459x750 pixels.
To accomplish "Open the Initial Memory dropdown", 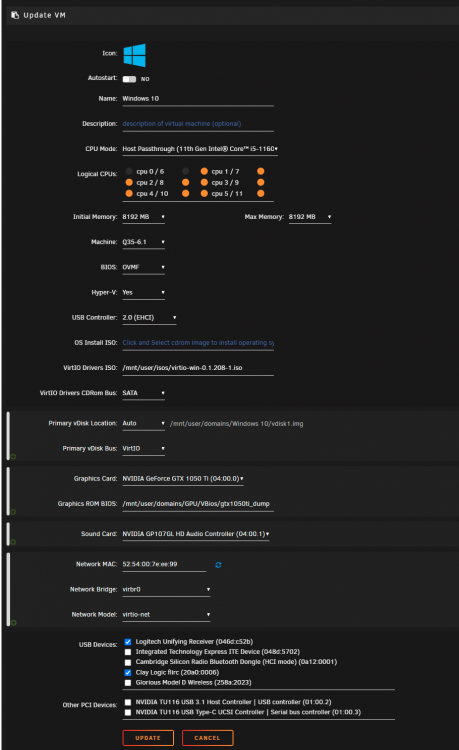I will (143, 217).
